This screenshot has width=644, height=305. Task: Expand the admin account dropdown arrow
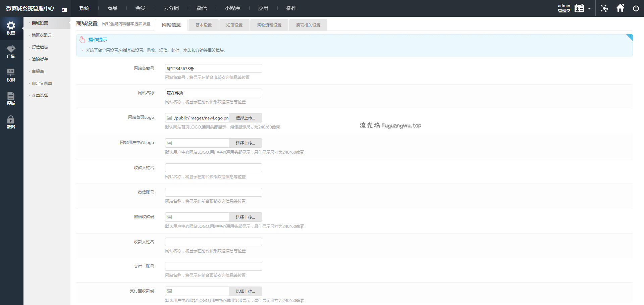click(589, 9)
